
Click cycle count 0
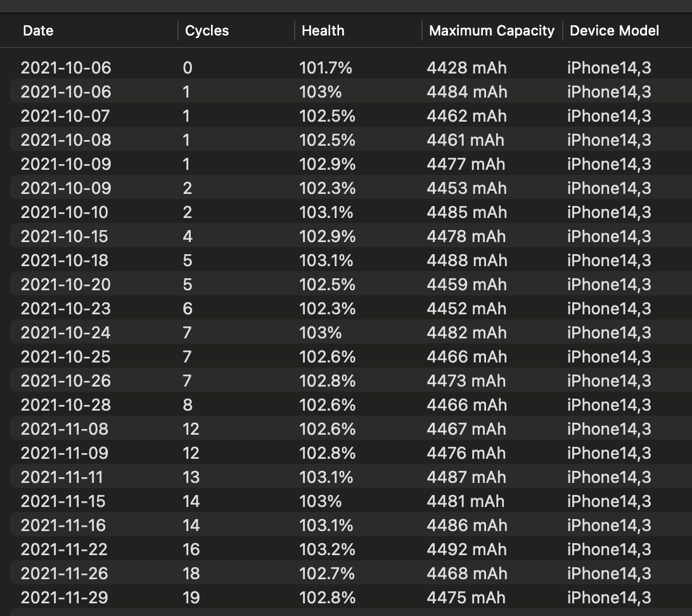[x=188, y=68]
